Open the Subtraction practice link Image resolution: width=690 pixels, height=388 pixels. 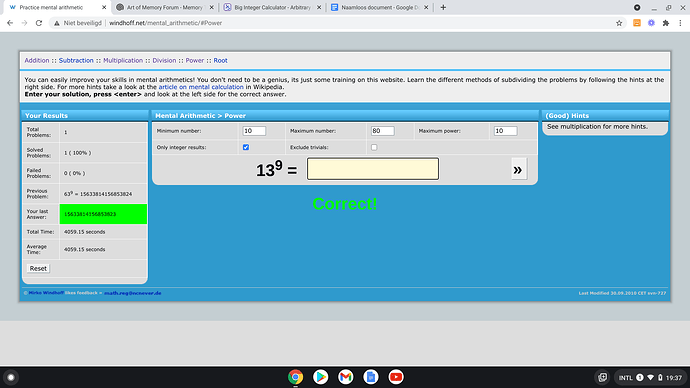point(76,60)
